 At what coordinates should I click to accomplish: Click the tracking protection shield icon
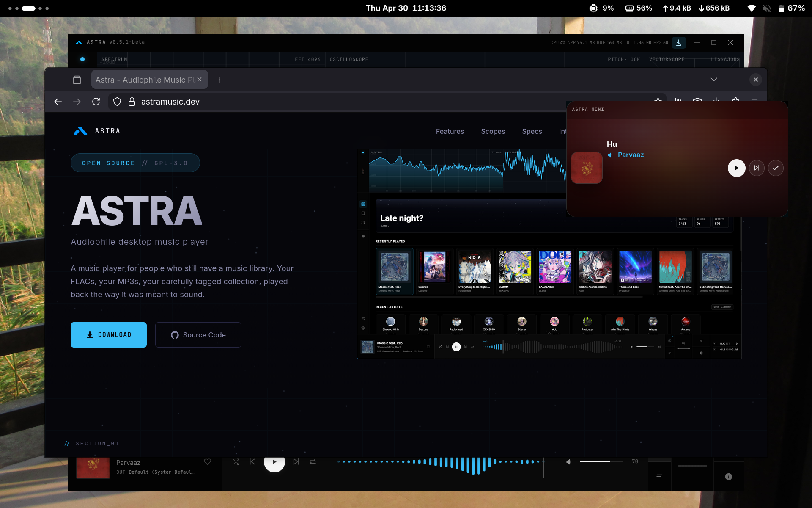[117, 102]
